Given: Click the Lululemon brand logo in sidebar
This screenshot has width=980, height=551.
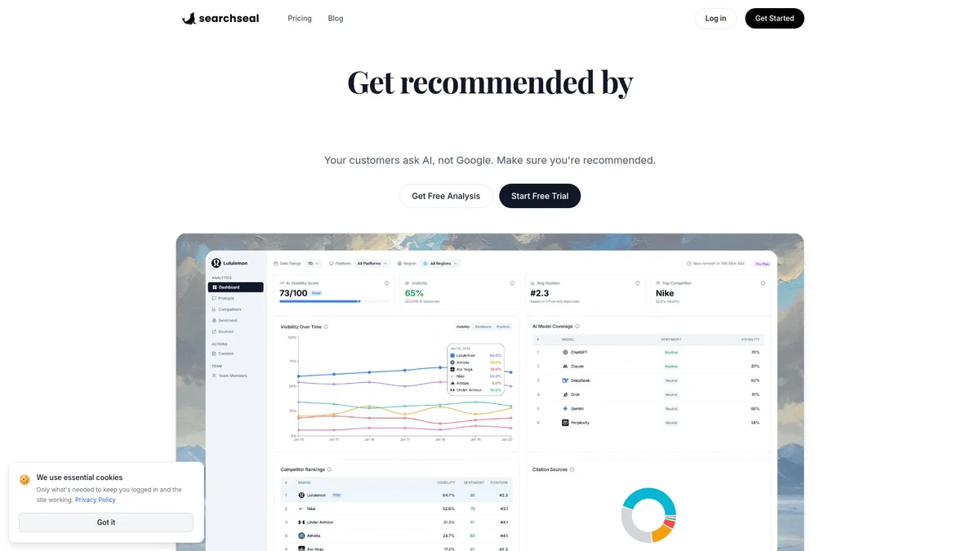Looking at the screenshot, I should point(216,263).
